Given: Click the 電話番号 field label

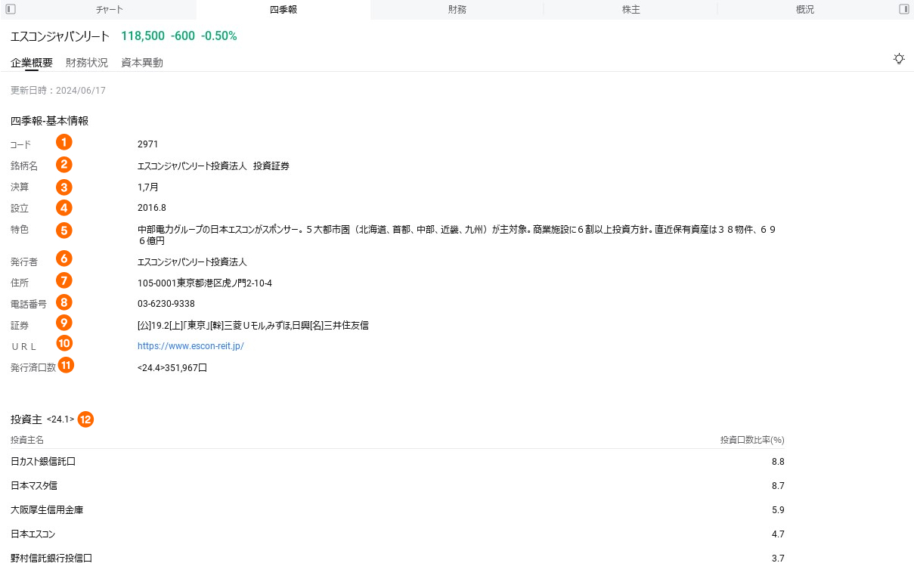Looking at the screenshot, I should pos(29,304).
